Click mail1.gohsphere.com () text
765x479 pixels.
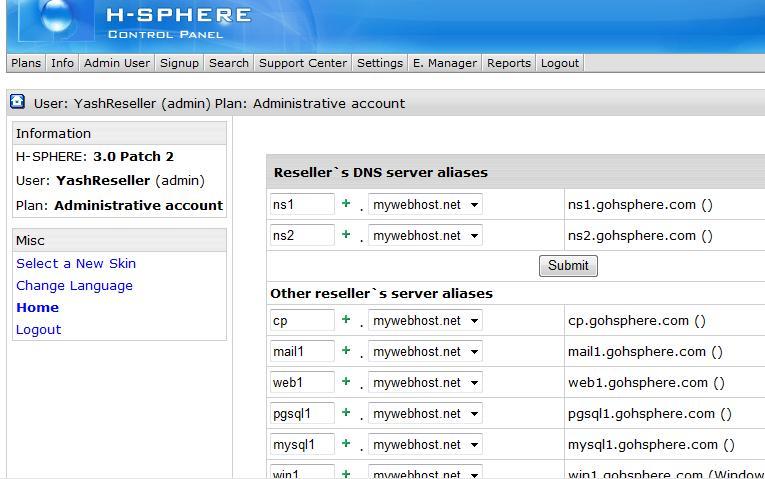[645, 352]
